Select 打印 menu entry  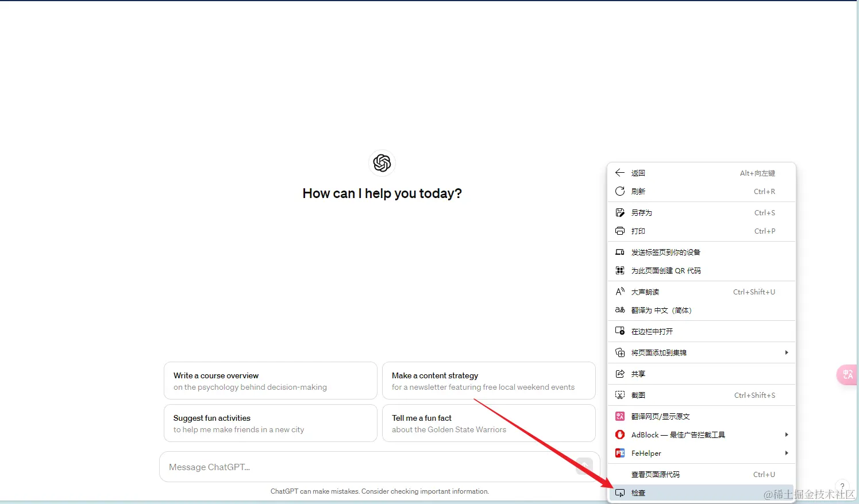tap(702, 231)
